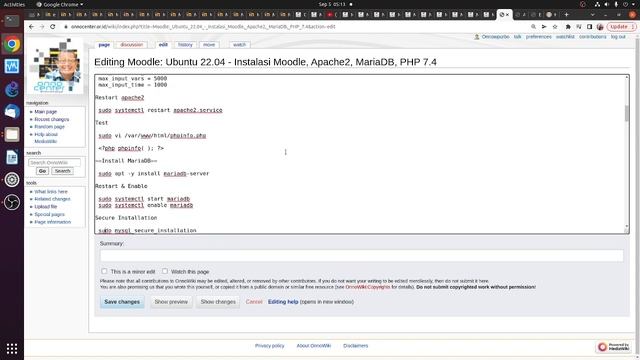Click the Search OnnoWiki input field
This screenshot has height=360, width=640.
click(x=54, y=162)
